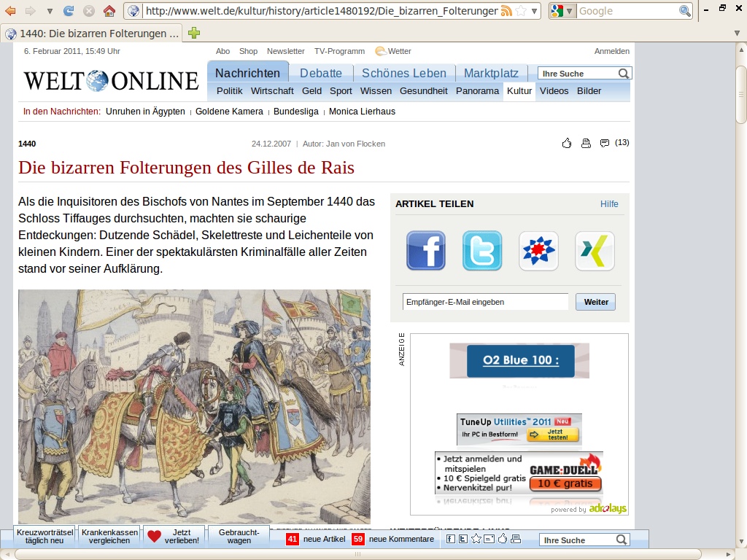
Task: Open the search engine selector dropdown
Action: pyautogui.click(x=562, y=11)
